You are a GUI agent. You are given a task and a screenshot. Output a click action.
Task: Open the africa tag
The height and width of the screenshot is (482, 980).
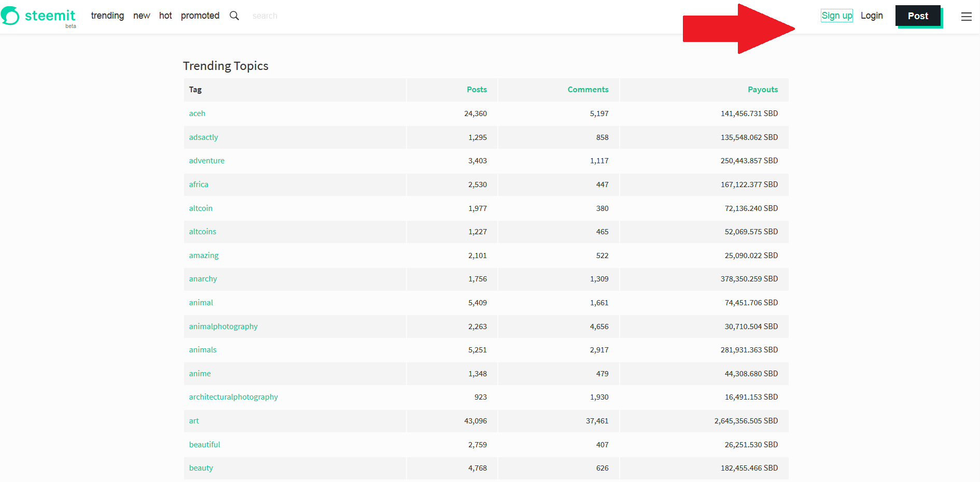click(199, 185)
